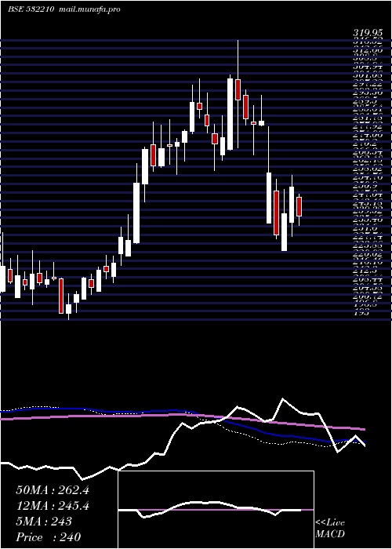Click the MACD inset chart box
The height and width of the screenshot is (549, 392).
click(216, 510)
